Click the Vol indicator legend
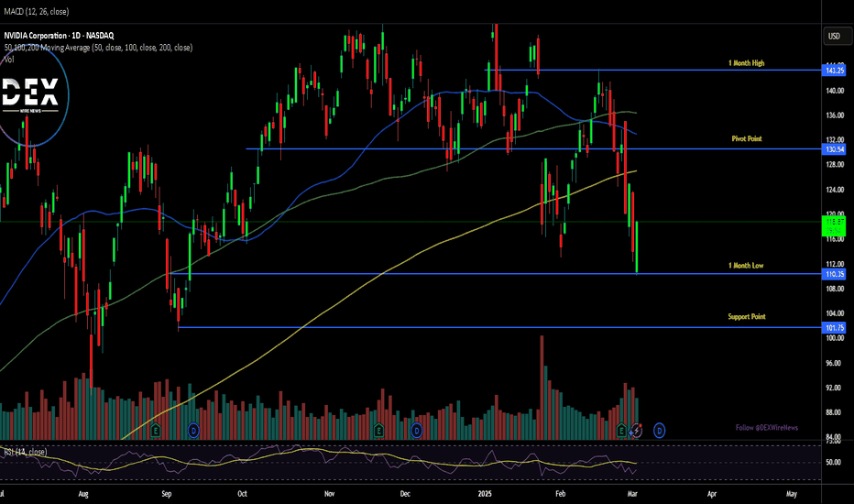The width and height of the screenshot is (854, 504). [9, 59]
